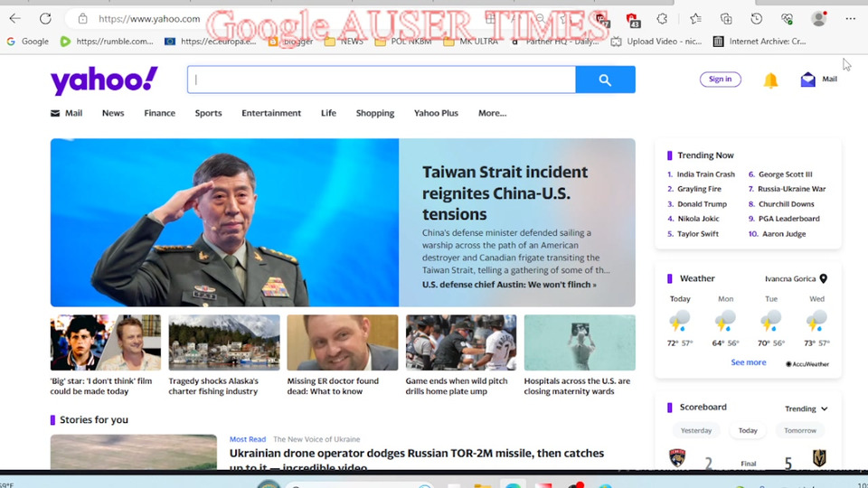Open notifications with the bell icon
The width and height of the screenshot is (868, 488).
[x=770, y=80]
